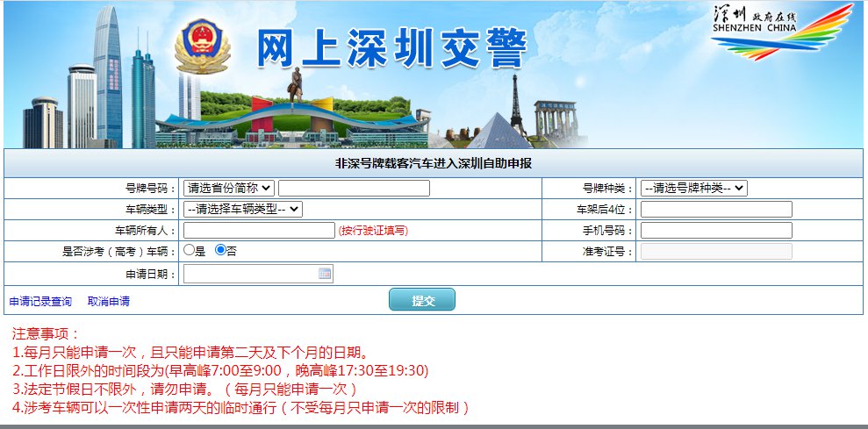Select the 否 radio button for exam vehicle
Image resolution: width=868 pixels, height=429 pixels.
(220, 251)
